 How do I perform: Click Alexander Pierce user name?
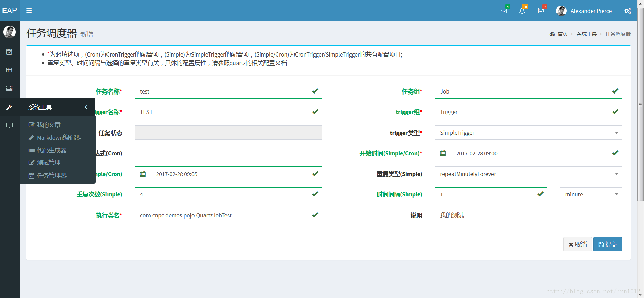[591, 11]
